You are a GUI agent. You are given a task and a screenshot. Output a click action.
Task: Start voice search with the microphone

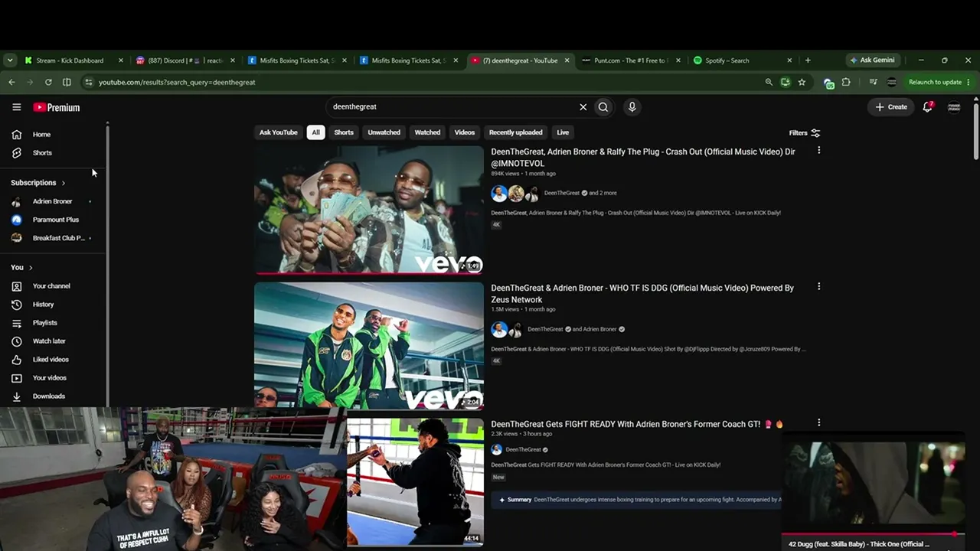coord(632,107)
